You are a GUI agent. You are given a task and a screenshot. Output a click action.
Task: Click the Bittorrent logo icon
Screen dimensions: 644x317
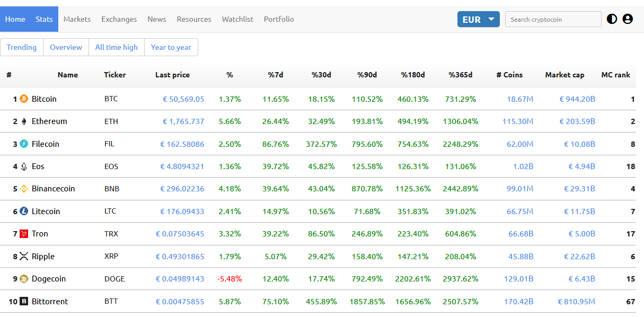point(23,301)
